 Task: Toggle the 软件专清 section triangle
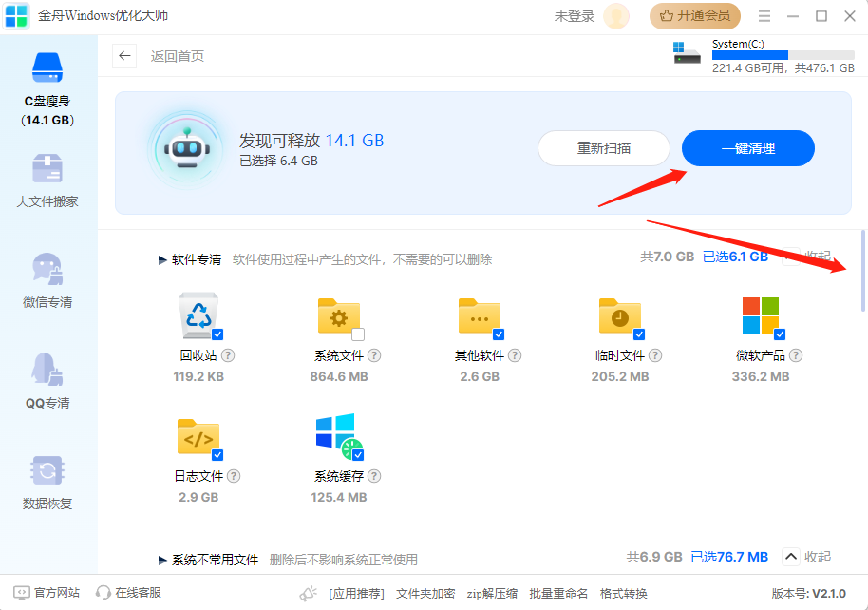pyautogui.click(x=163, y=259)
